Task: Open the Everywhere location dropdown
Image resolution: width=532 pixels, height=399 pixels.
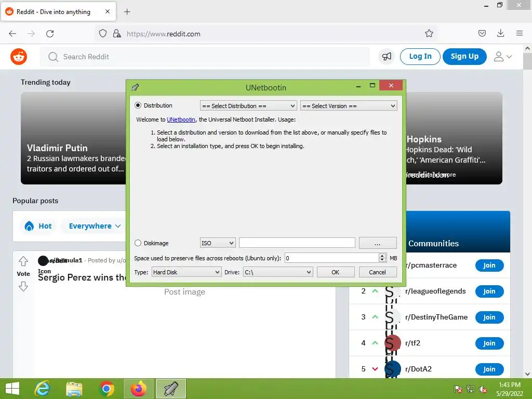Action: 95,226
